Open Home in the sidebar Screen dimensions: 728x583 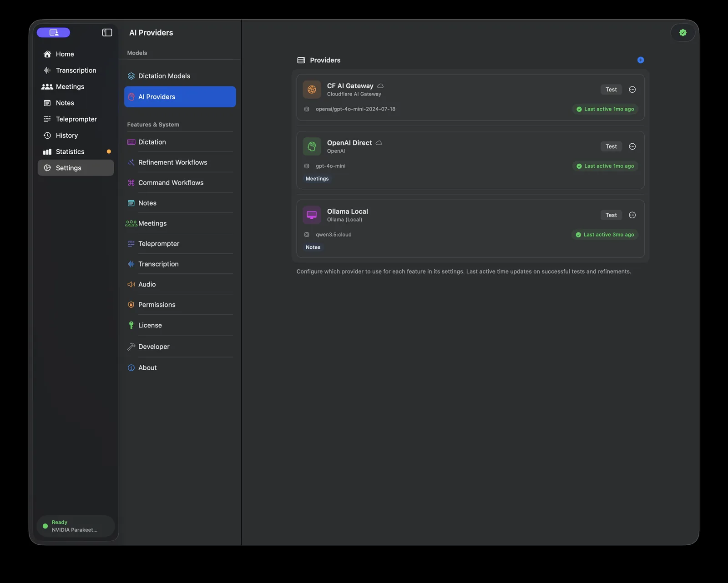[x=76, y=54]
